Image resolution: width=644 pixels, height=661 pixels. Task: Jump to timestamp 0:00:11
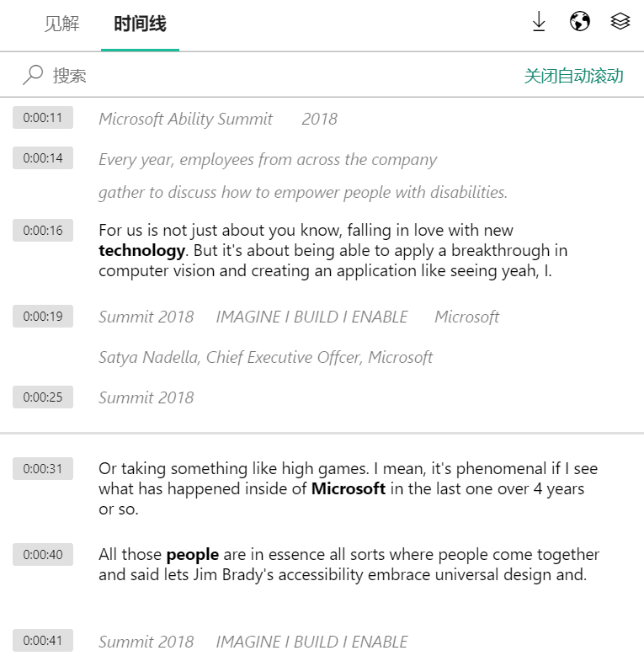(43, 118)
